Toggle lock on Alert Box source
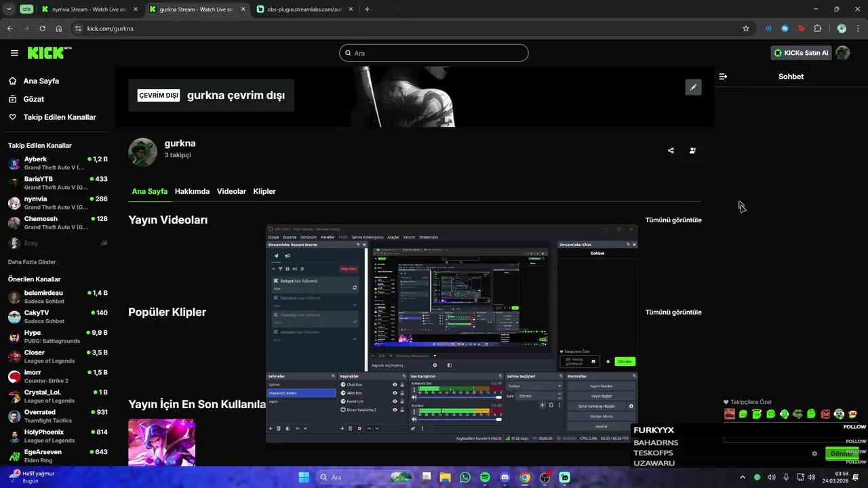868x488 pixels. pos(402,393)
